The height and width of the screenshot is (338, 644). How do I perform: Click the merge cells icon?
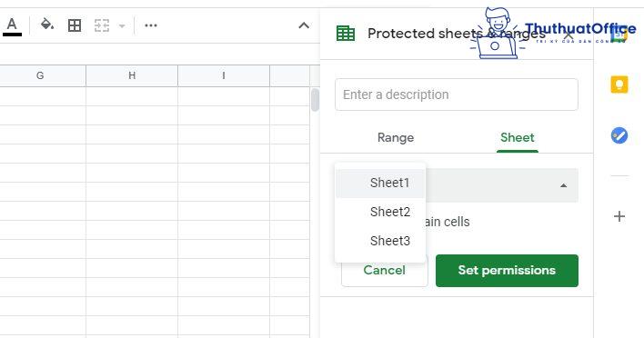tap(102, 25)
